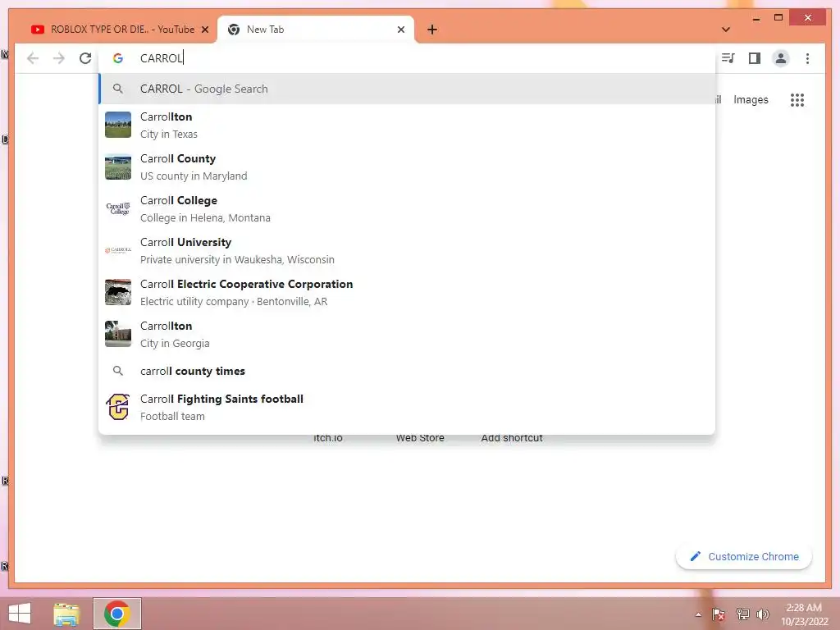Image resolution: width=840 pixels, height=630 pixels.
Task: Click the Carroll College logo thumbnail
Action: 118,208
